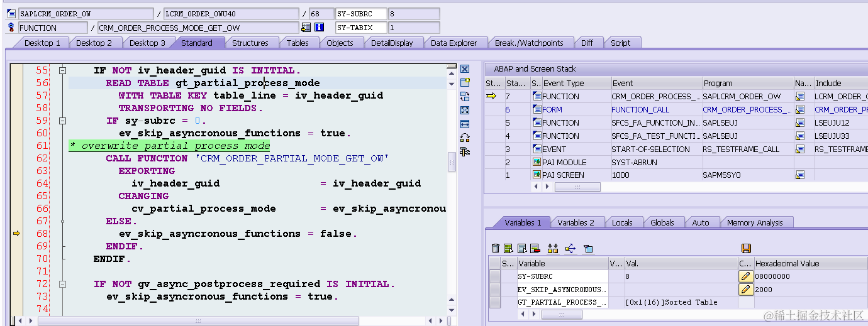Click the blue info icon in header
Viewport: 868px width, 326px height.
click(320, 27)
